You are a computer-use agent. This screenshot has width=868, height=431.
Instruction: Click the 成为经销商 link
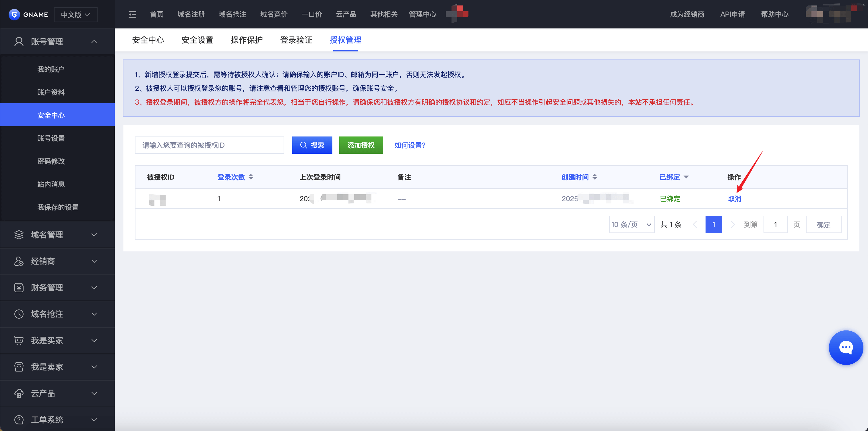(x=687, y=14)
